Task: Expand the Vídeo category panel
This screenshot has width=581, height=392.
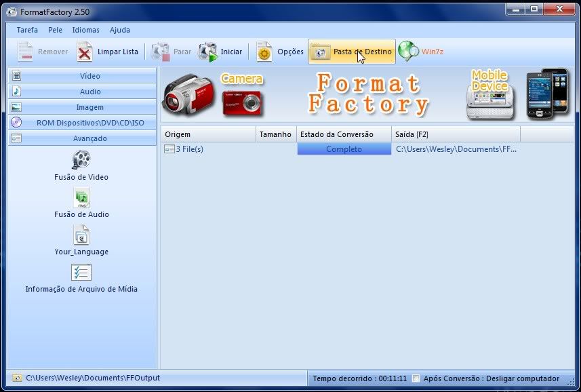Action: point(82,76)
